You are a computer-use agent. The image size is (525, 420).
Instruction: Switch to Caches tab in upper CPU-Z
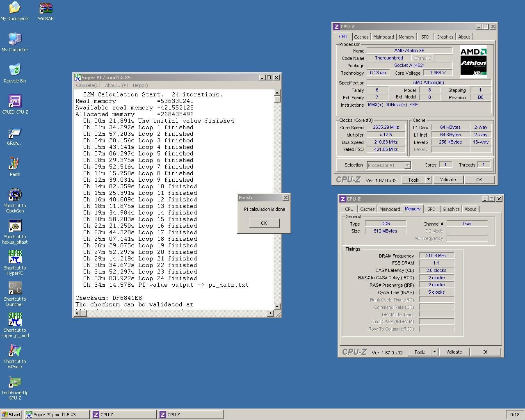[x=361, y=37]
